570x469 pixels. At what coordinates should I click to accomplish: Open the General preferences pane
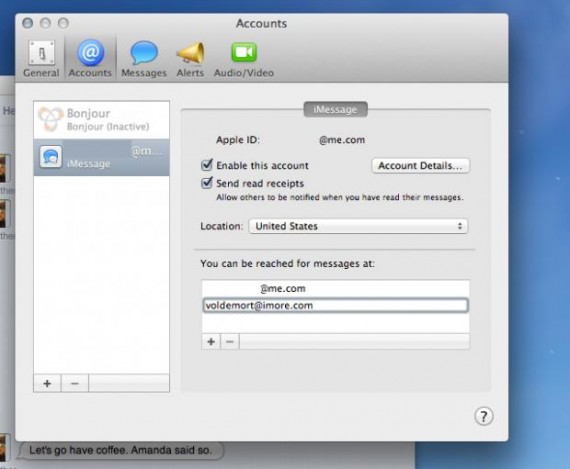41,59
